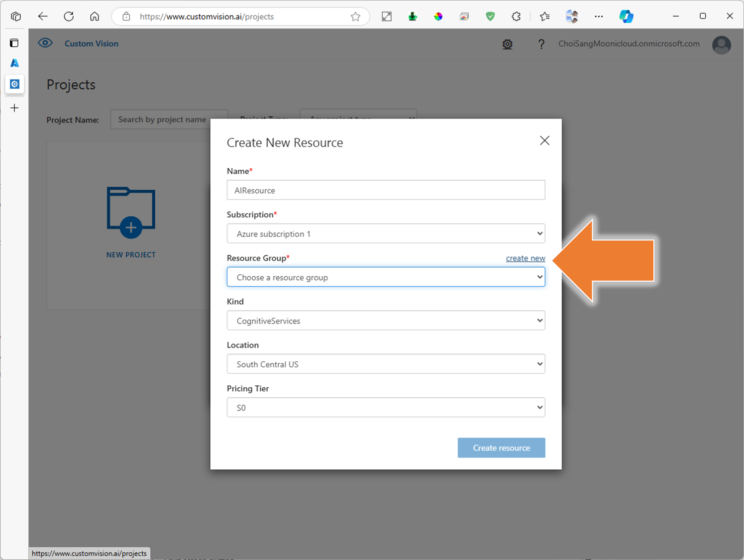Open the help question mark icon
Image resolution: width=744 pixels, height=560 pixels.
pos(541,44)
